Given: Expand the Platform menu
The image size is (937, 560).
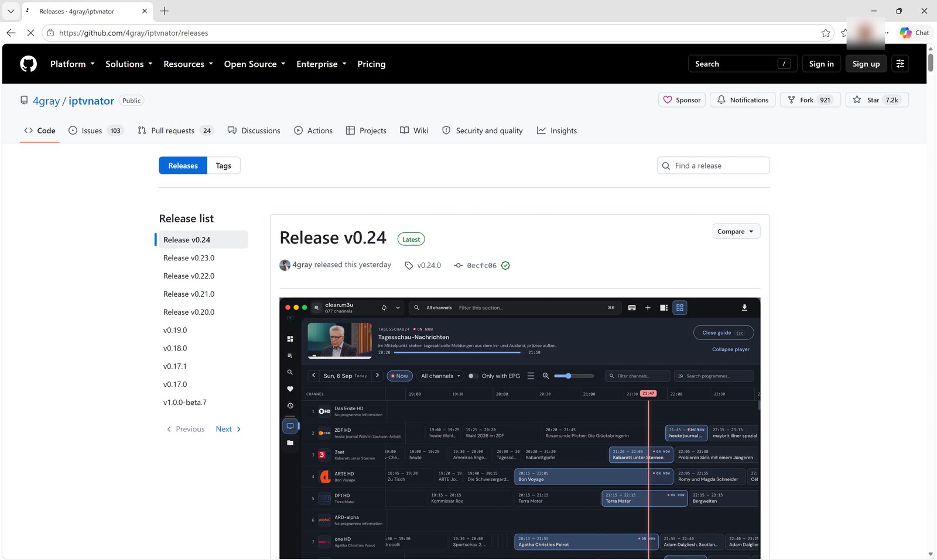Looking at the screenshot, I should point(73,64).
